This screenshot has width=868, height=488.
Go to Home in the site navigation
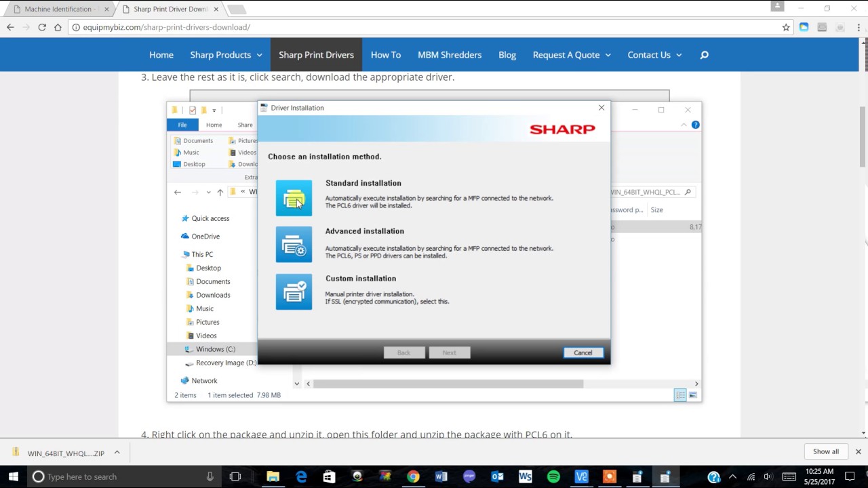pyautogui.click(x=161, y=55)
